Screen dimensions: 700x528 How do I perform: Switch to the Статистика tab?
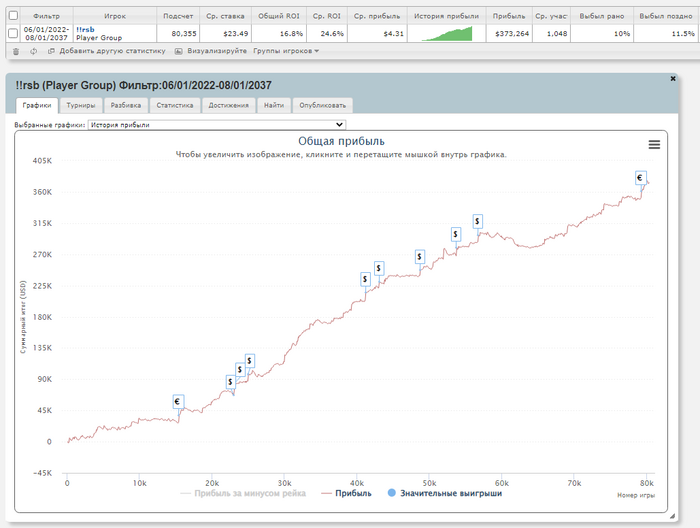tap(175, 105)
